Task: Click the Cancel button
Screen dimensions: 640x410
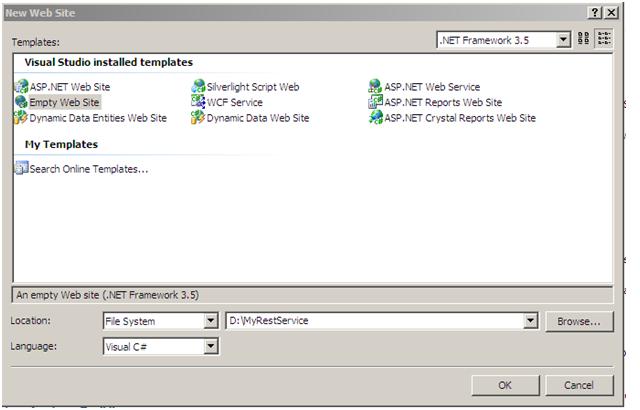Action: coord(579,385)
